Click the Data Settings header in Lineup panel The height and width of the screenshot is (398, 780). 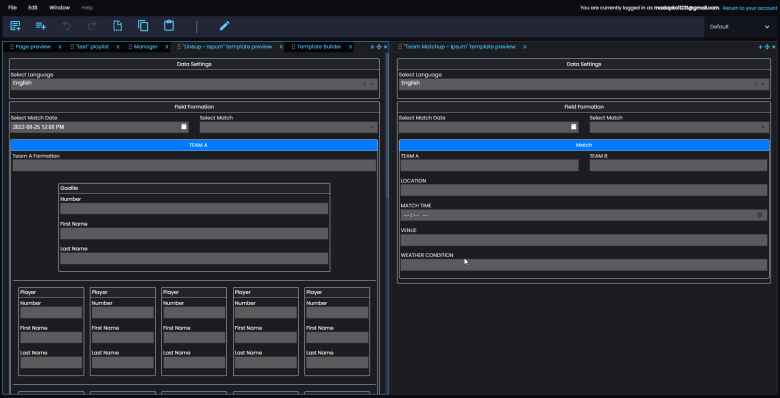[x=194, y=64]
